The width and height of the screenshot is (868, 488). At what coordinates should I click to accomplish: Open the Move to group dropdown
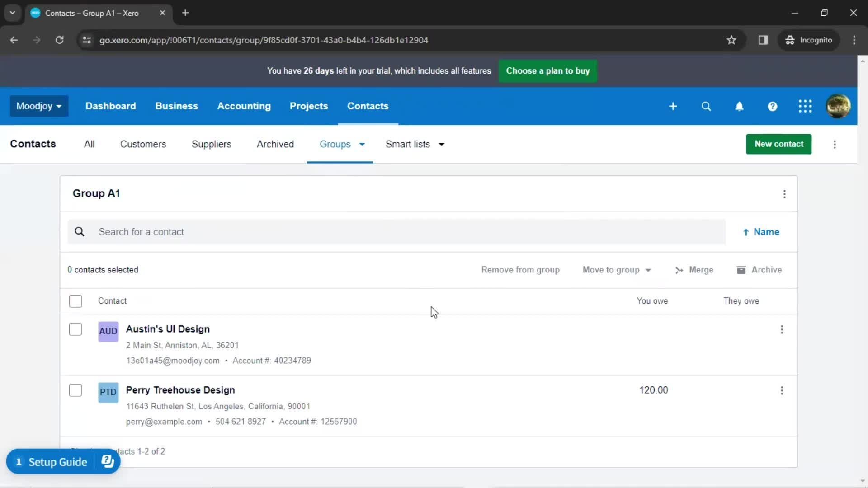coord(617,270)
